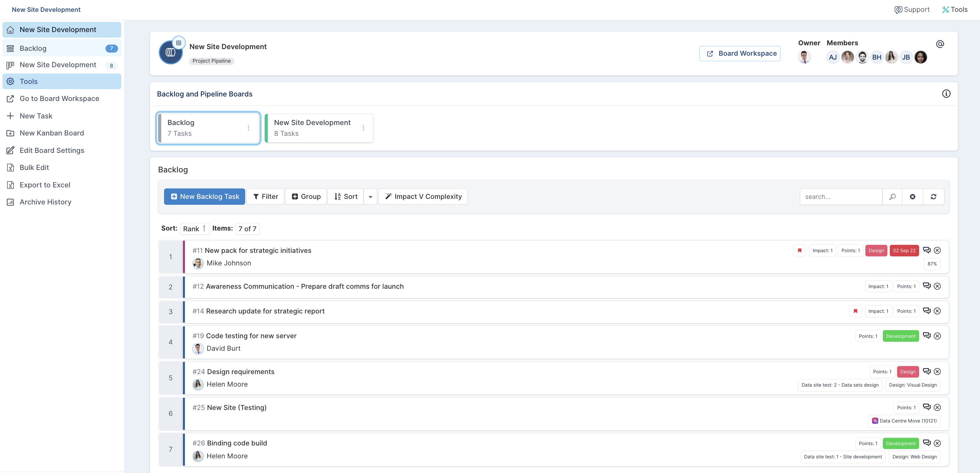Click David Burt's avatar on task #19
Viewport: 980px width, 473px height.
tap(198, 348)
